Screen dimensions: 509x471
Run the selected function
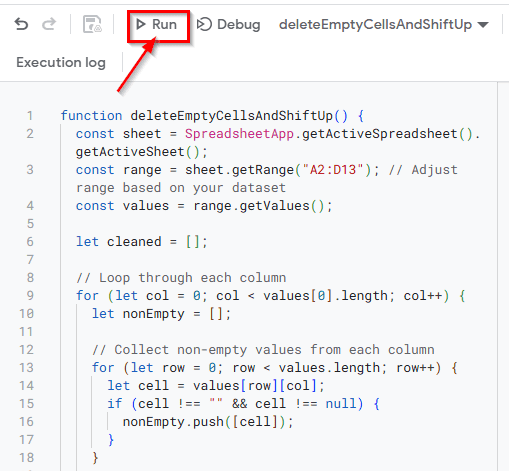(x=157, y=24)
